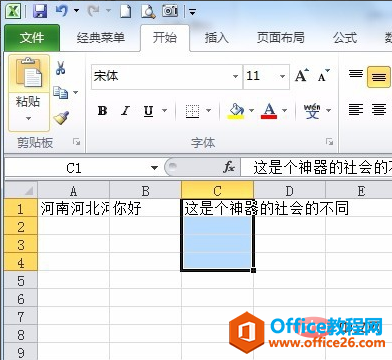Apply top vertical alignment

(356, 74)
